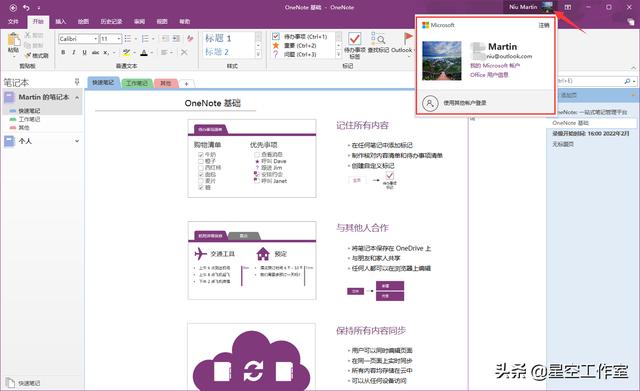The image size is (640, 391).
Task: Open the highlight color dropdown arrow
Action: click(x=135, y=52)
